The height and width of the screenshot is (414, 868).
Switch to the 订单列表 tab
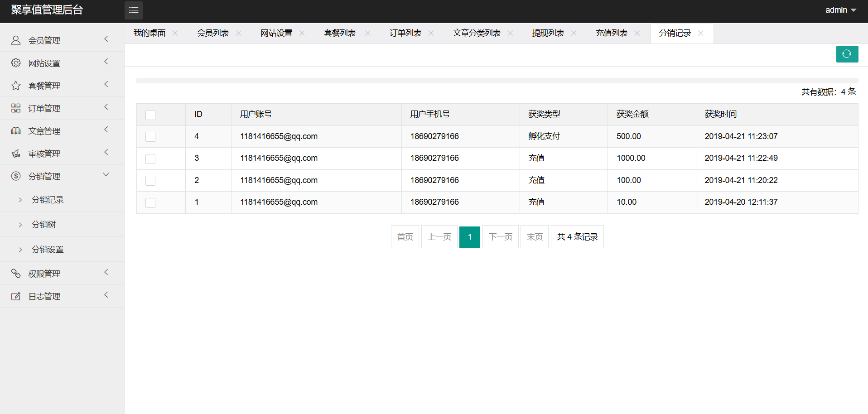click(x=405, y=33)
